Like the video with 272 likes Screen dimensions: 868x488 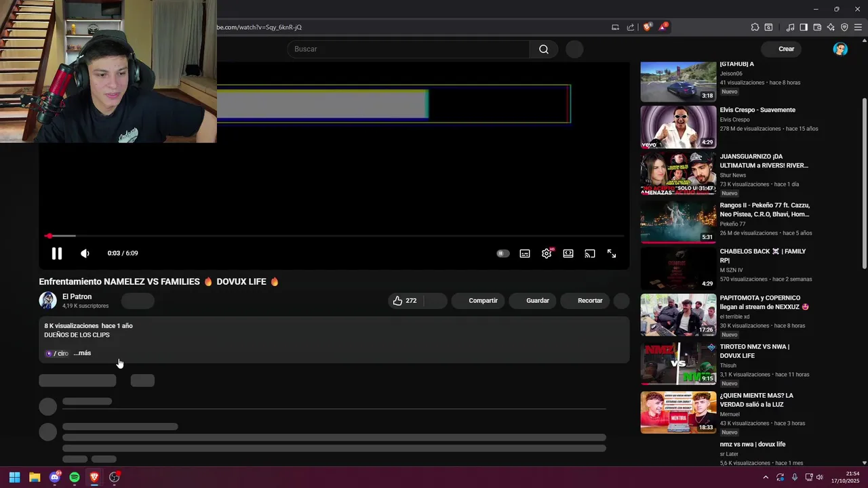click(x=405, y=300)
